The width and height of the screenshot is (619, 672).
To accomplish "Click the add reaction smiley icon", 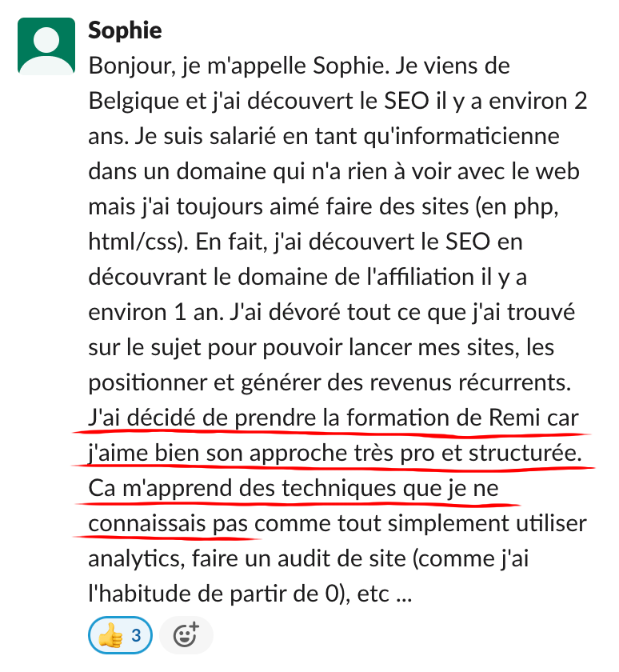I will (186, 635).
